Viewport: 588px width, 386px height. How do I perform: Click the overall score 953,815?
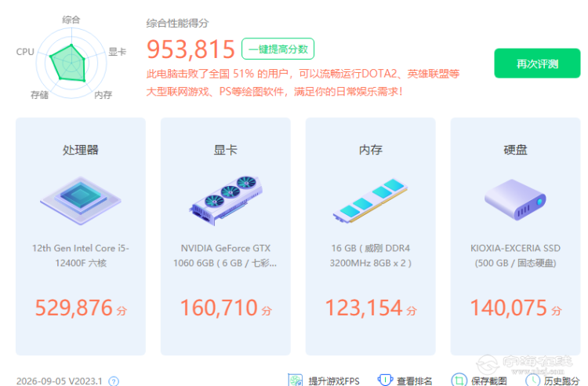point(191,49)
